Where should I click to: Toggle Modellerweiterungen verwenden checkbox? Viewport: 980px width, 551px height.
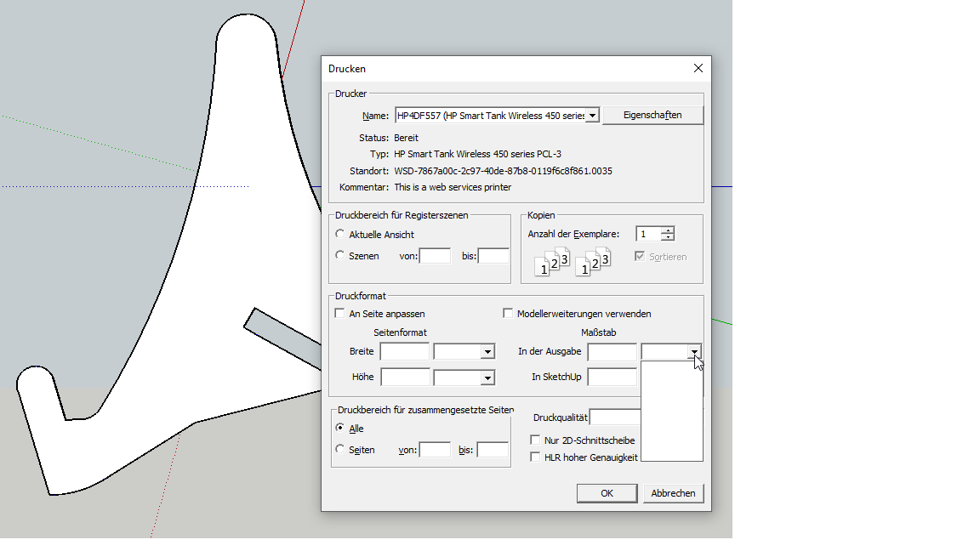[509, 314]
